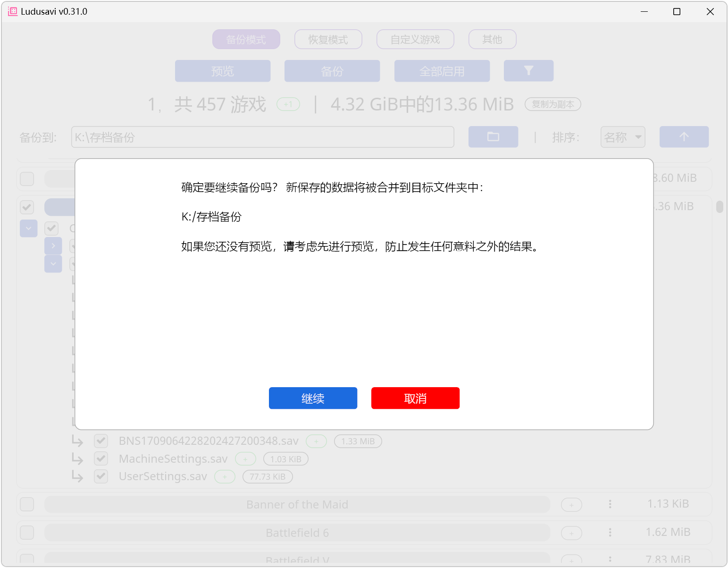The height and width of the screenshot is (568, 728).
Task: Select the Banner of the Maid game row
Action: coord(297,504)
